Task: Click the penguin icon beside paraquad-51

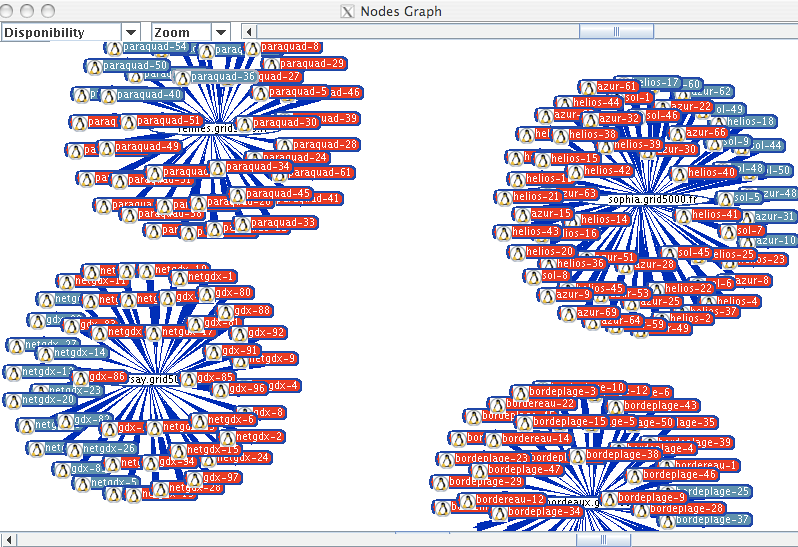Action: pyautogui.click(x=128, y=122)
